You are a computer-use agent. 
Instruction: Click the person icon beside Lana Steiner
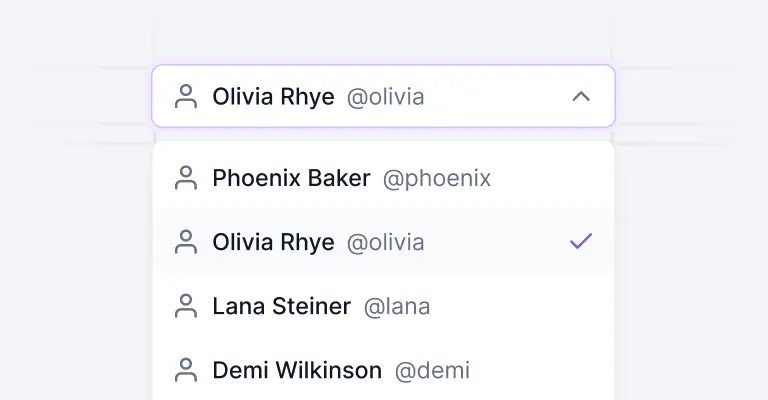point(185,306)
